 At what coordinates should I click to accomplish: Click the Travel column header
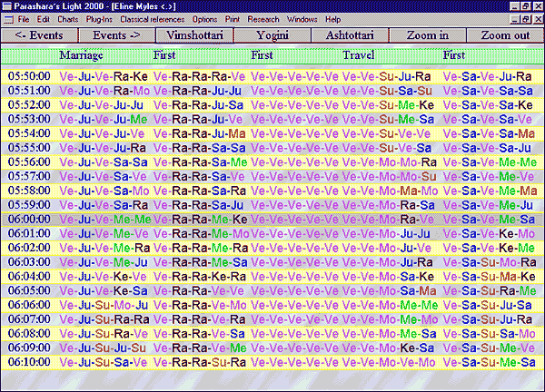pos(359,55)
